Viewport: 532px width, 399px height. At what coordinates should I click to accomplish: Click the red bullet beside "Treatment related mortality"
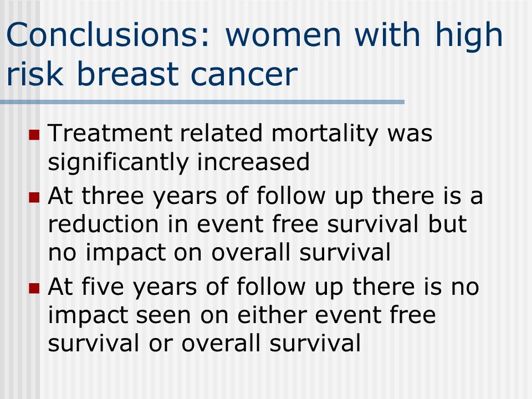[x=34, y=135]
